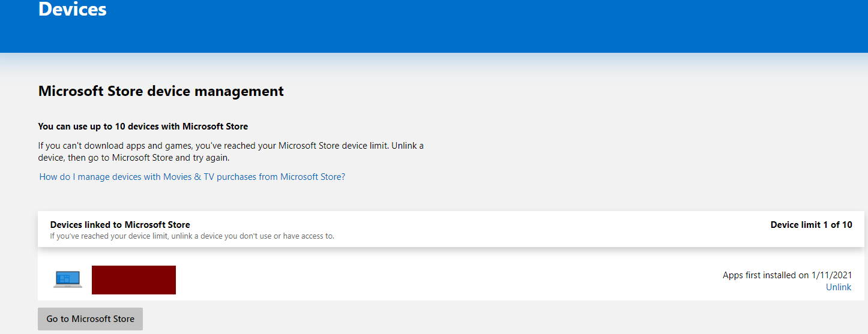Open the Movies & TV device management help link
The height and width of the screenshot is (334, 868).
(192, 177)
